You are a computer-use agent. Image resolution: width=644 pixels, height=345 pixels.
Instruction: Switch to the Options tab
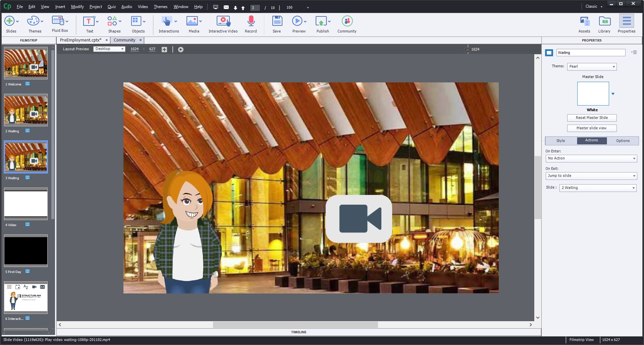[623, 141]
